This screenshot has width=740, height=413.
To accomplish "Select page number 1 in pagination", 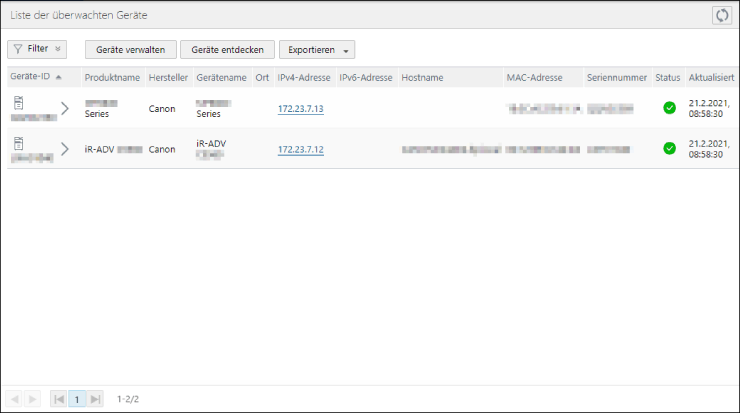I will (77, 399).
